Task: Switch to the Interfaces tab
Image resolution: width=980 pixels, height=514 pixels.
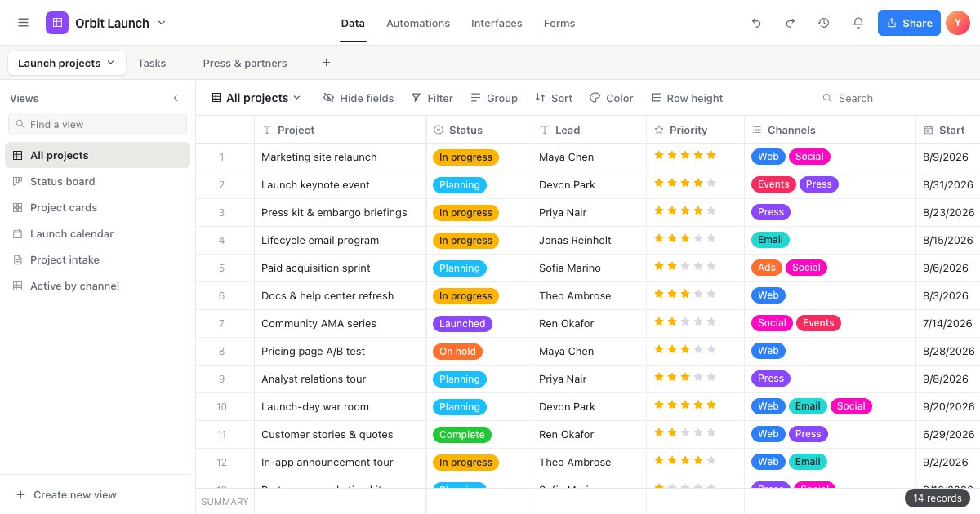Action: click(x=497, y=23)
